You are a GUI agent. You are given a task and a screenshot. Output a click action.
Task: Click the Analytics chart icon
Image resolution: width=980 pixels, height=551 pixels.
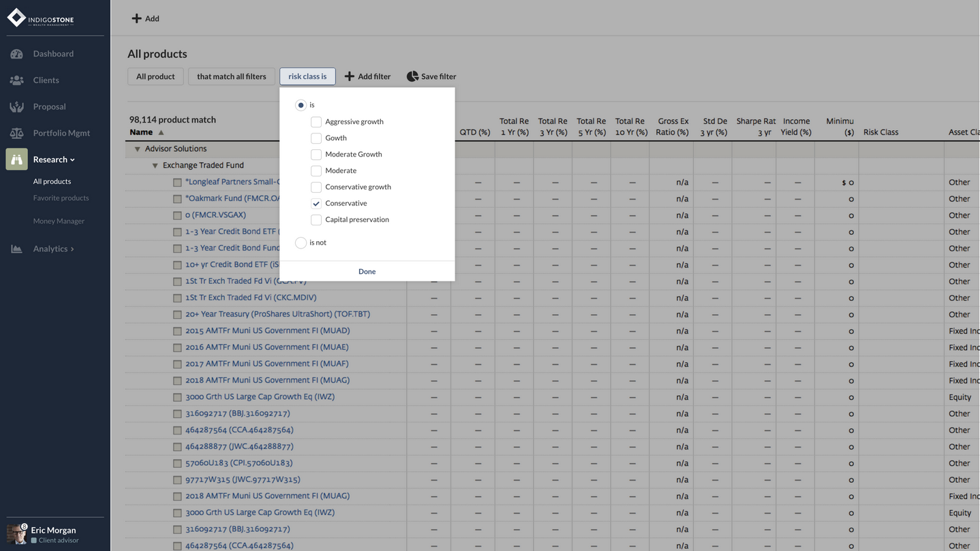coord(16,249)
